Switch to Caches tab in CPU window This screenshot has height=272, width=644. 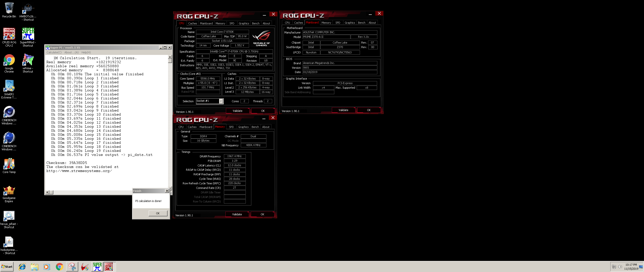192,23
